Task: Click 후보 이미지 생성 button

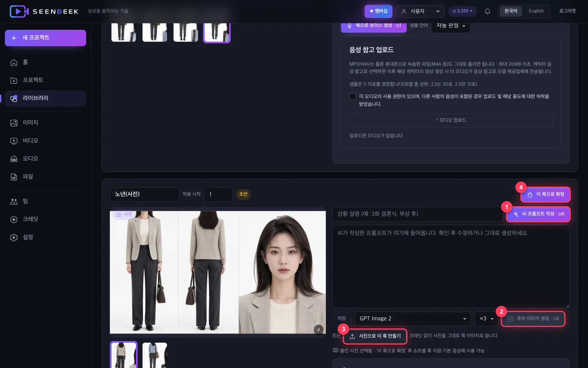Action: (x=533, y=319)
